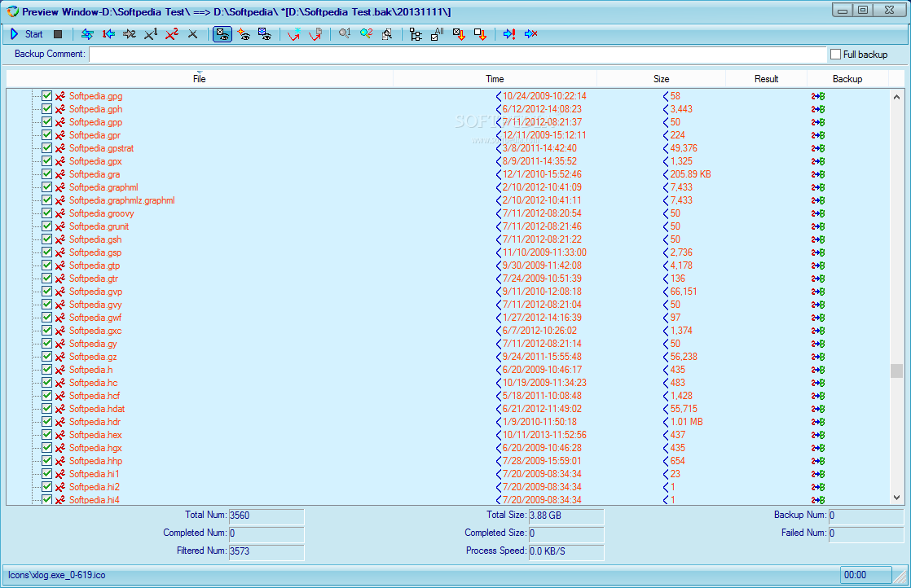911x588 pixels.
Task: Click the Backup Num field
Action: [x=866, y=516]
